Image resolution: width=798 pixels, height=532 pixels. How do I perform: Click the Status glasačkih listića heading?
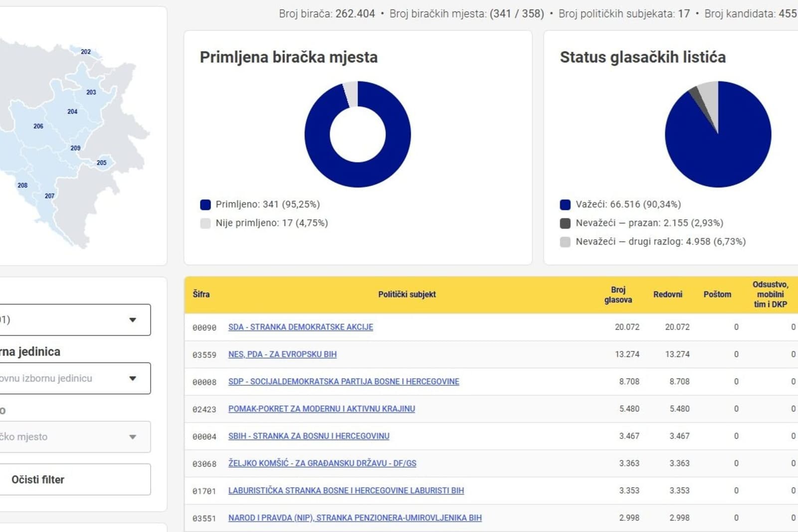(643, 57)
